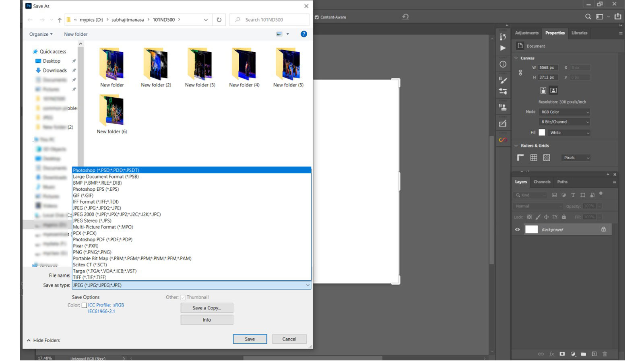Image resolution: width=644 pixels, height=362 pixels.
Task: Set canvas to landscape orientation
Action: [x=553, y=90]
